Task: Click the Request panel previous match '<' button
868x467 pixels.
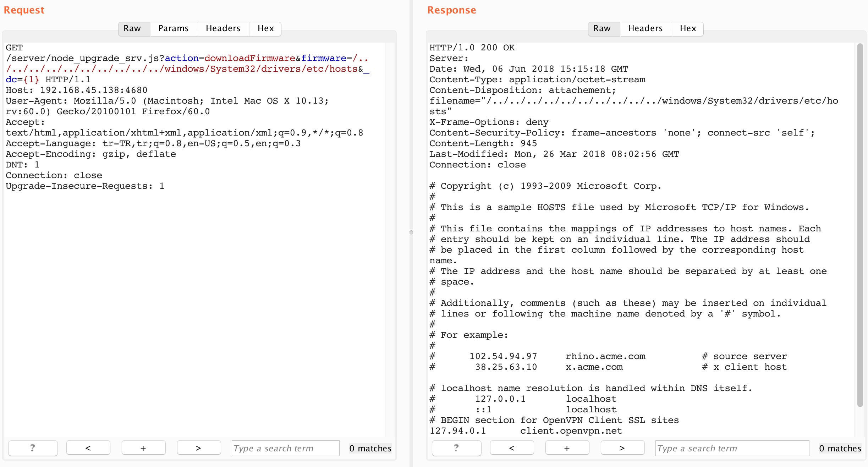Action: pos(88,448)
